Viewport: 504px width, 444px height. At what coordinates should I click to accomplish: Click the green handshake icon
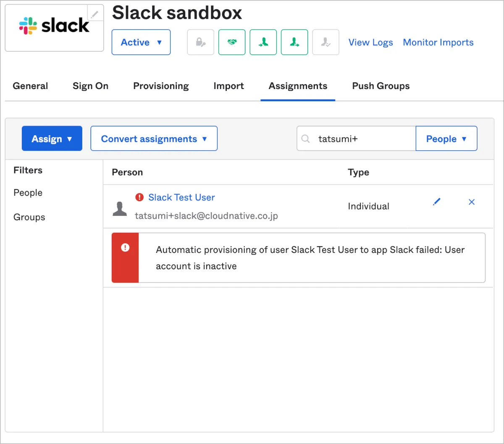232,42
